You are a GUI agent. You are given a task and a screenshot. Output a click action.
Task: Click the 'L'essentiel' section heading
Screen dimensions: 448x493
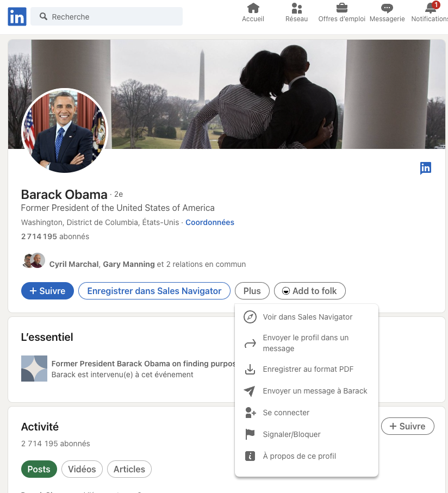[x=47, y=337]
